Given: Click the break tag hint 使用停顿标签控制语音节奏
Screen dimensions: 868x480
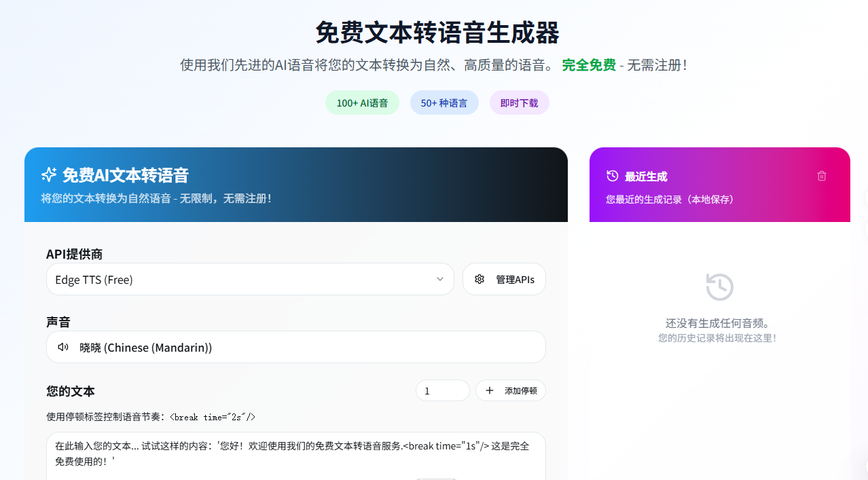Looking at the screenshot, I should tap(151, 417).
